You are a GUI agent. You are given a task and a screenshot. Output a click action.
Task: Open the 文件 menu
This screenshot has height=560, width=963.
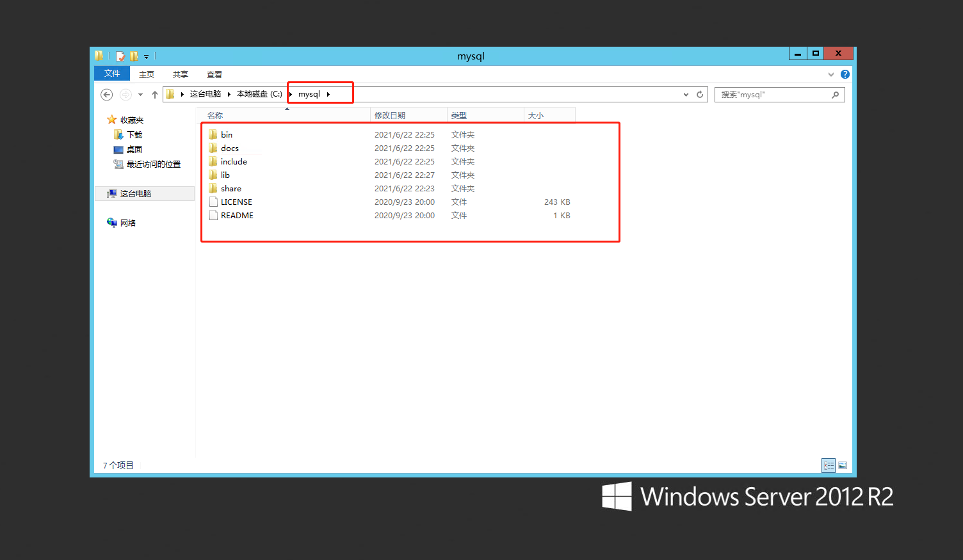click(x=111, y=73)
